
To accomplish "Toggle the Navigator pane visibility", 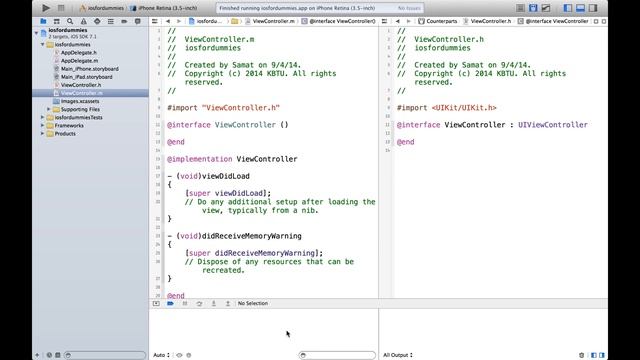I will pyautogui.click(x=568, y=8).
